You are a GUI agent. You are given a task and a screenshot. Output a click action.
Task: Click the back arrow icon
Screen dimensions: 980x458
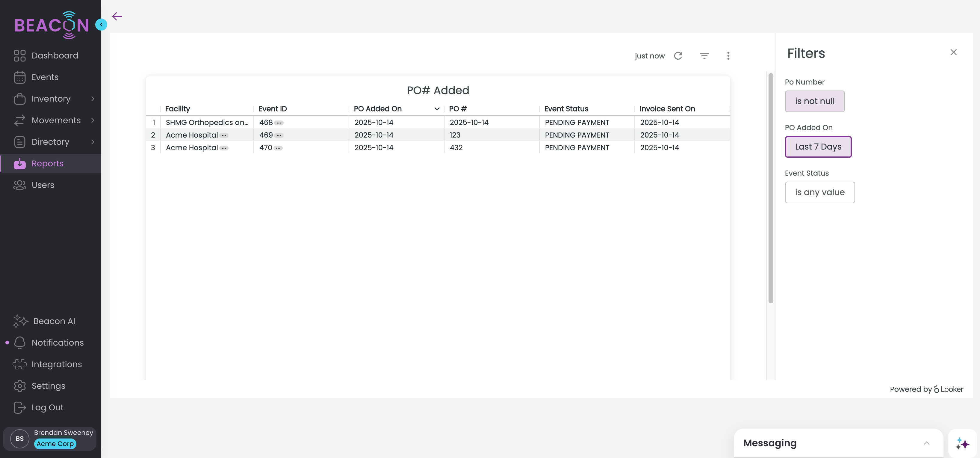pos(117,16)
